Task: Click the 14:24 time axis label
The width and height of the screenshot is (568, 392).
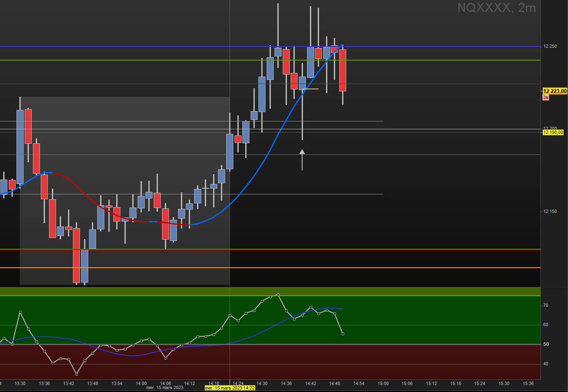Action: pyautogui.click(x=238, y=383)
